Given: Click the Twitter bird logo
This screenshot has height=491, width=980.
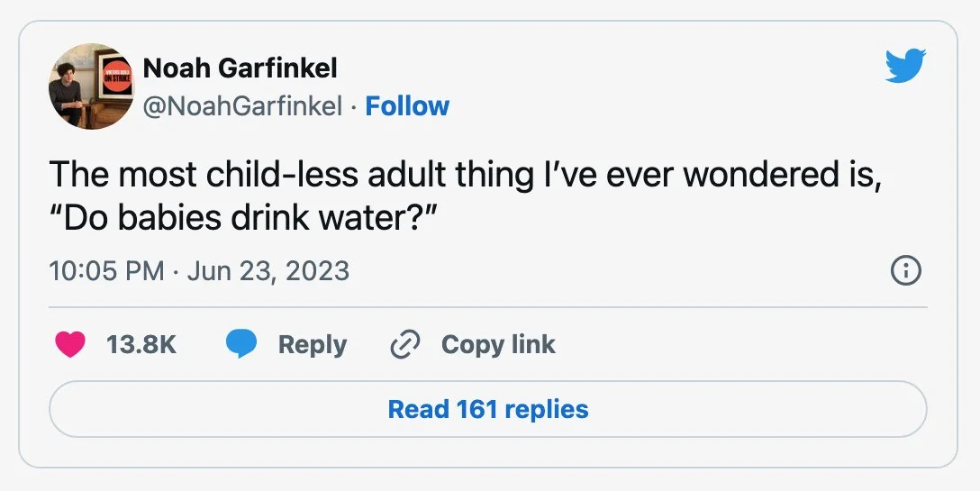Looking at the screenshot, I should [904, 66].
